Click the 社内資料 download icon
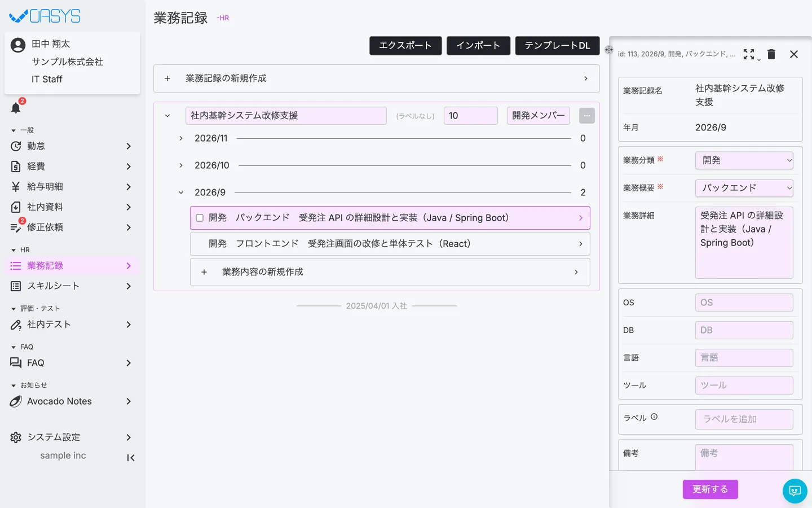The image size is (812, 508). click(x=16, y=207)
